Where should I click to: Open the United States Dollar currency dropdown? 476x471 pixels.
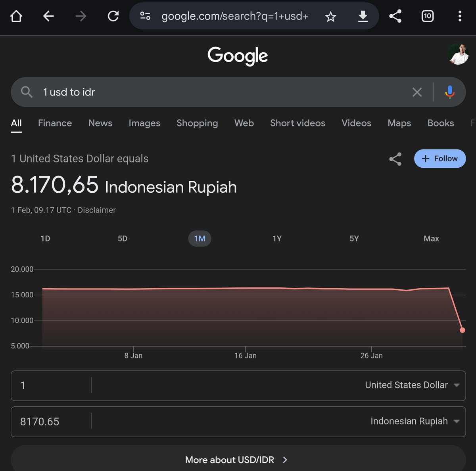pos(412,385)
